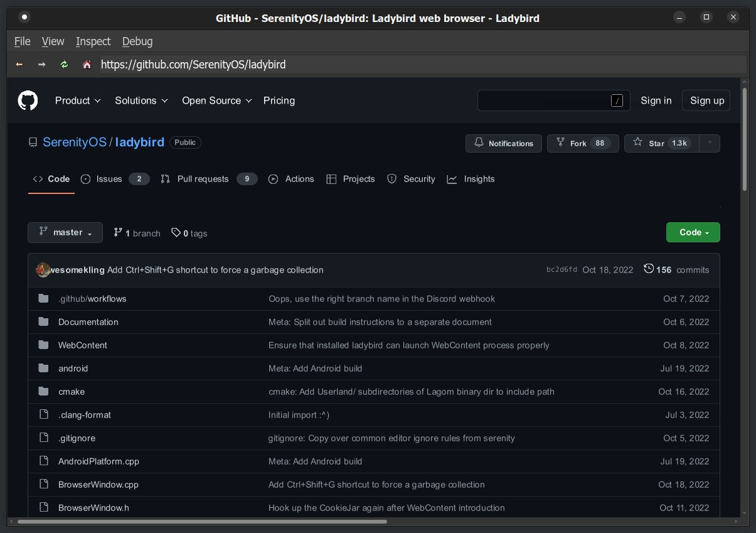
Task: Open the Inspect menu
Action: [x=93, y=41]
